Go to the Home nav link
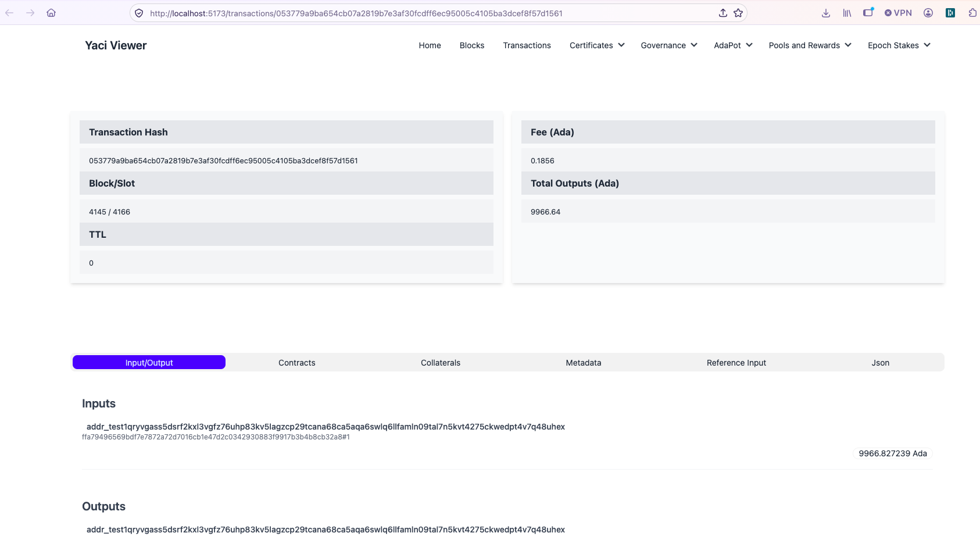Screen dimensions: 980x540 pyautogui.click(x=430, y=45)
